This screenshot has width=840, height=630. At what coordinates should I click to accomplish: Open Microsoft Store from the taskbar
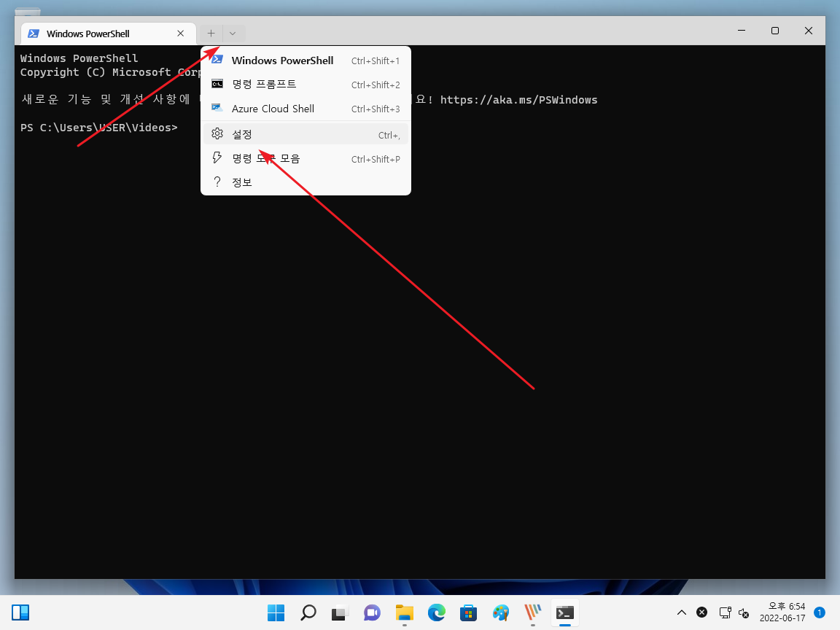[469, 612]
